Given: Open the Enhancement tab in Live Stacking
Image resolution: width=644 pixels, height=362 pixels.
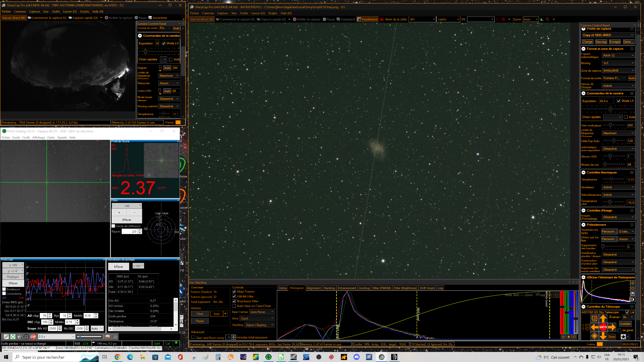Looking at the screenshot, I should (347, 288).
